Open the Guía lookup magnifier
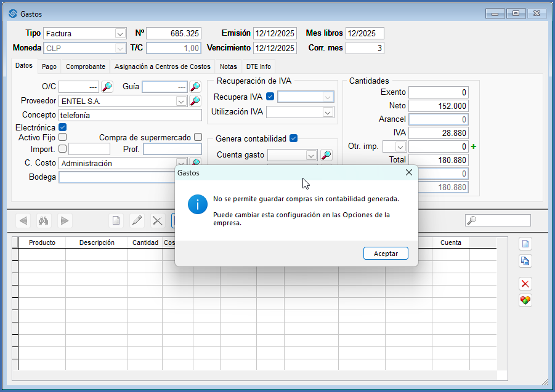Image resolution: width=555 pixels, height=392 pixels. [195, 87]
